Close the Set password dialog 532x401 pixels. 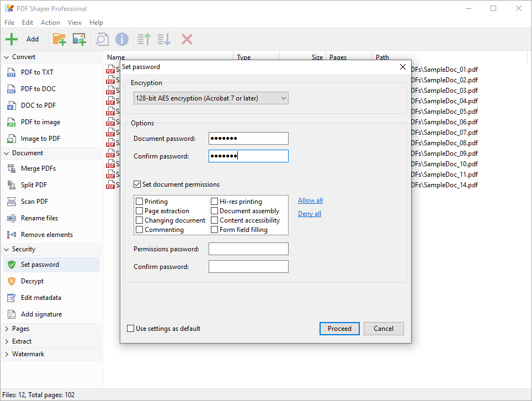(x=403, y=67)
